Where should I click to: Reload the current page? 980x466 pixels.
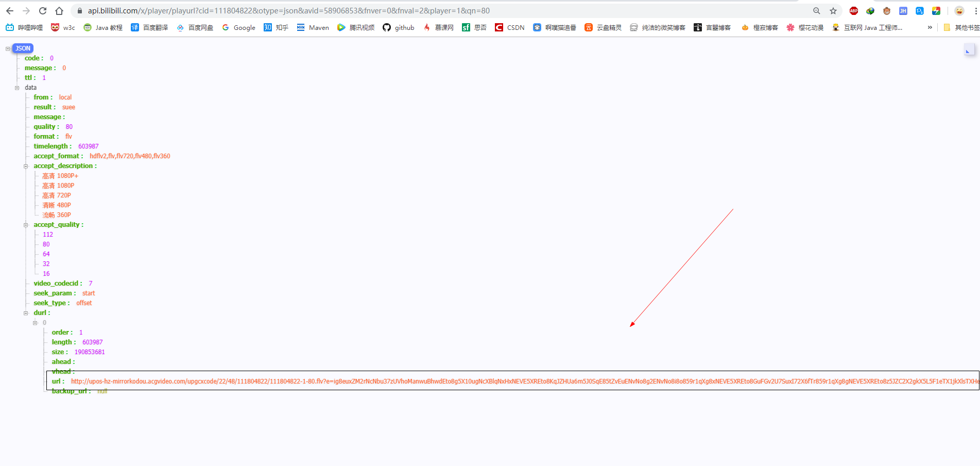tap(43, 11)
